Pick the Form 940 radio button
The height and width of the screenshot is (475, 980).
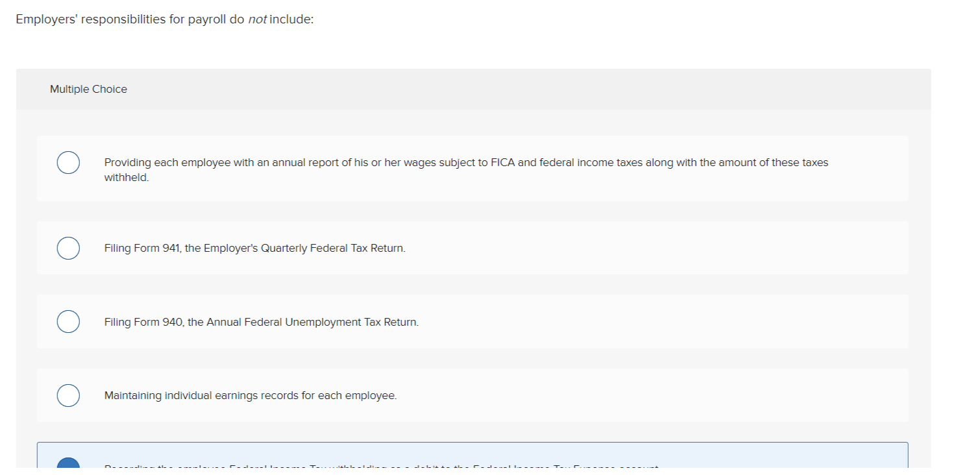(68, 322)
